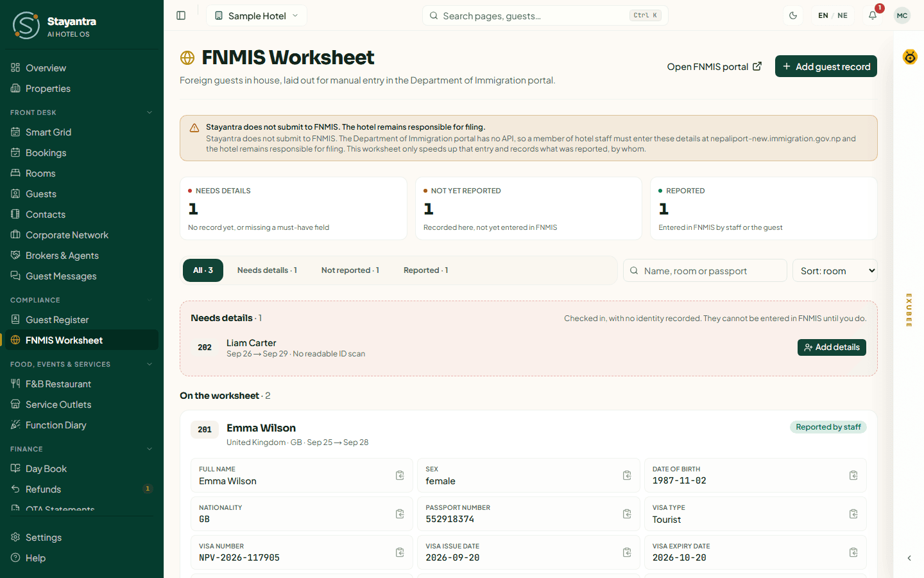This screenshot has width=924, height=578.
Task: Copy visa expiry date 2026-10-20
Action: tap(853, 552)
